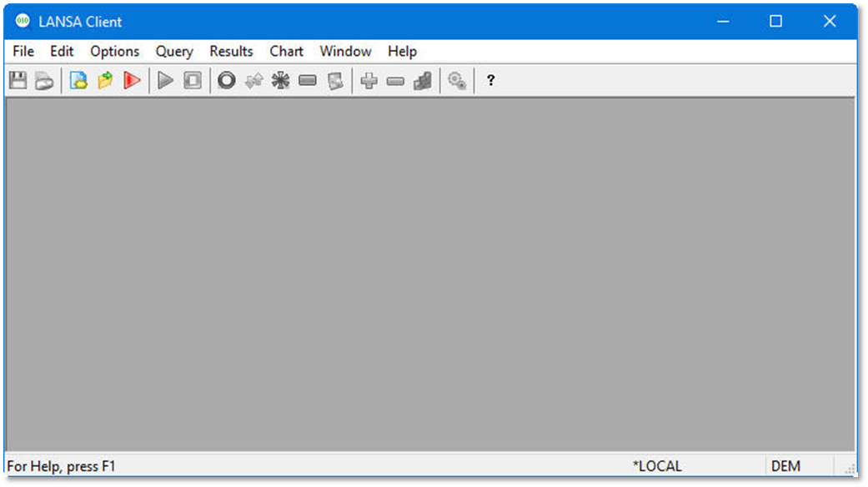Open the Help menu

tap(403, 52)
